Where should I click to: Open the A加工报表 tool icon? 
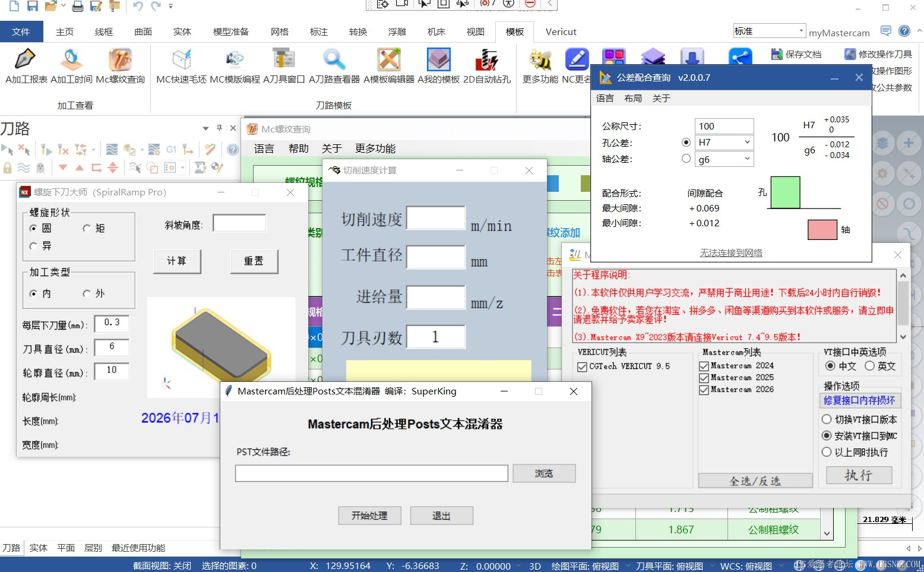(x=26, y=60)
